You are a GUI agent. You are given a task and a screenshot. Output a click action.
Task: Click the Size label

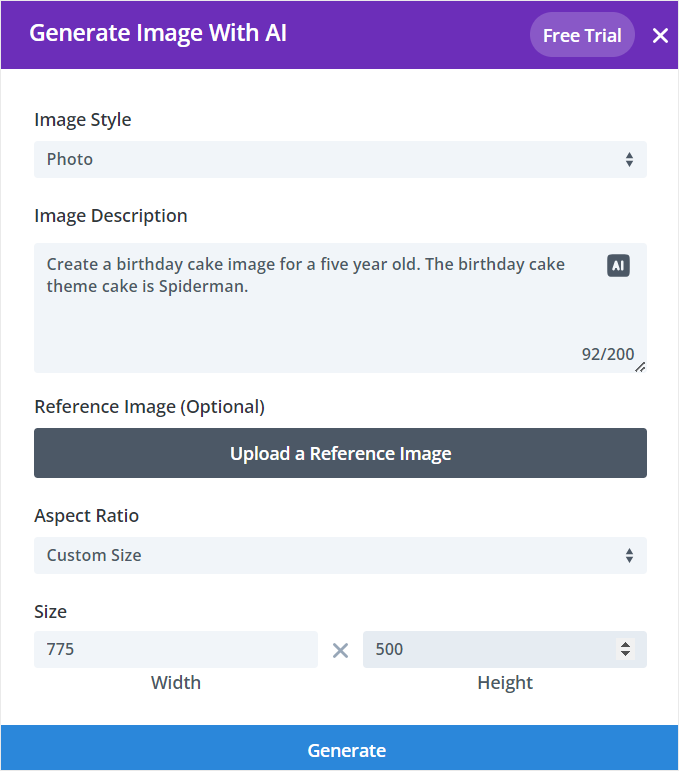point(50,612)
